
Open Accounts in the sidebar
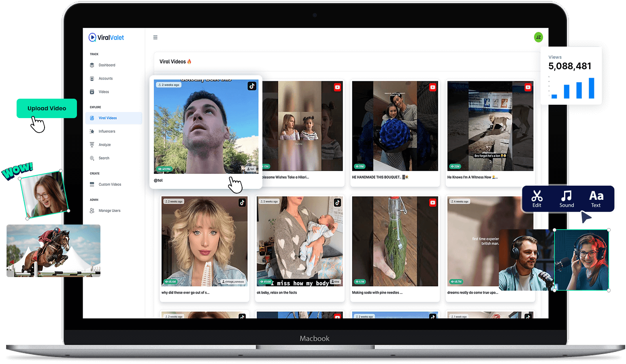point(105,78)
